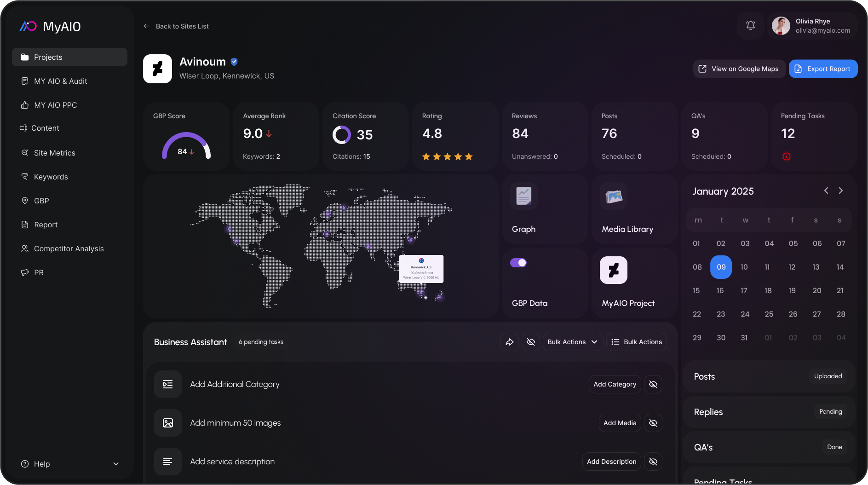
Task: Click the Replies Pending status row
Action: (x=769, y=412)
